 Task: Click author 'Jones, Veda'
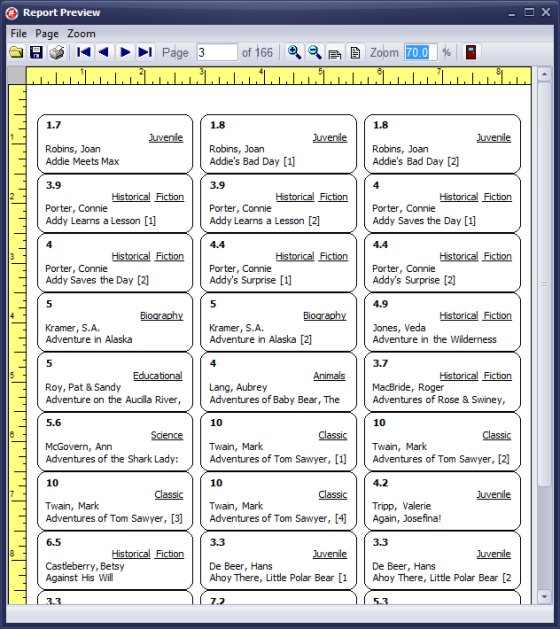click(x=399, y=328)
